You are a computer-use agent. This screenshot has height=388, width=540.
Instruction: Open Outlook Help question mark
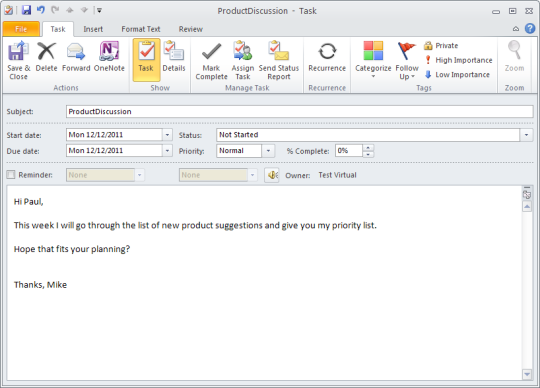pos(530,29)
